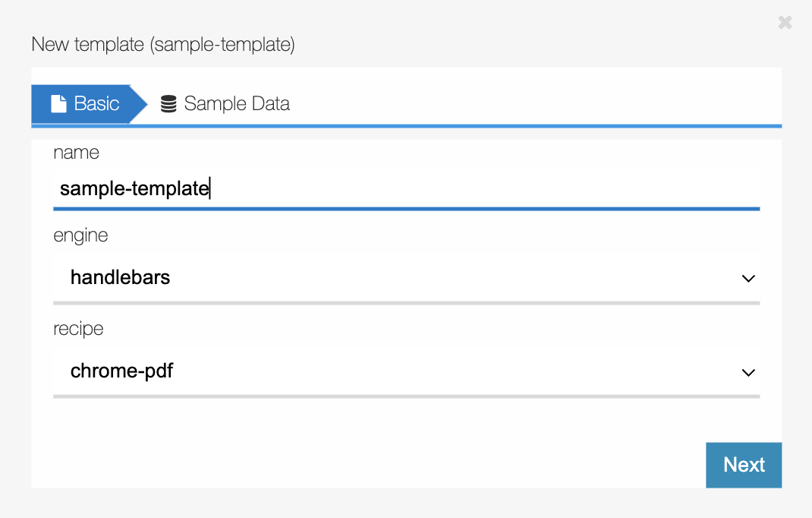Click the New template dialog title
The image size is (812, 518).
click(163, 45)
